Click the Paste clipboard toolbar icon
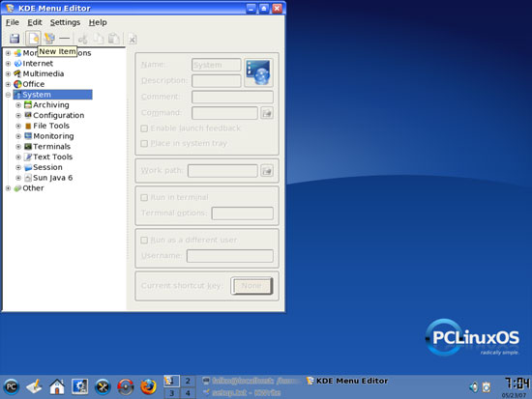Screen dimensions: 532x399 (114, 39)
